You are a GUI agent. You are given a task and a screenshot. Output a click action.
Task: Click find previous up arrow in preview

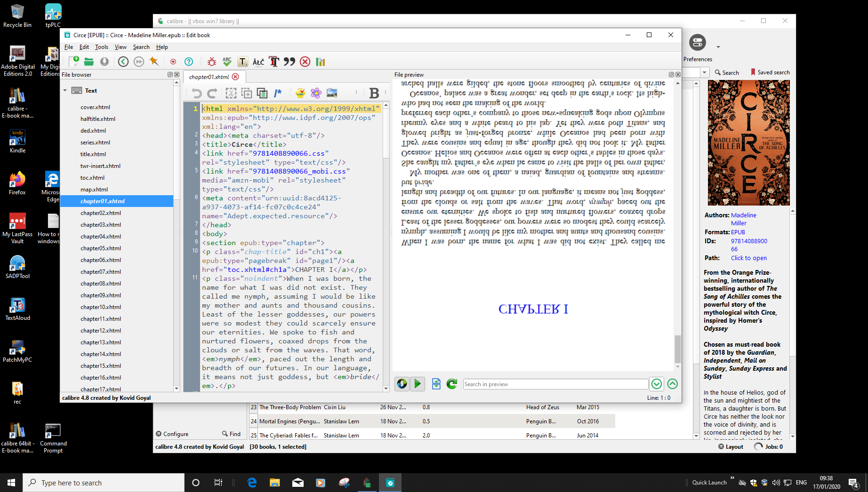point(673,384)
